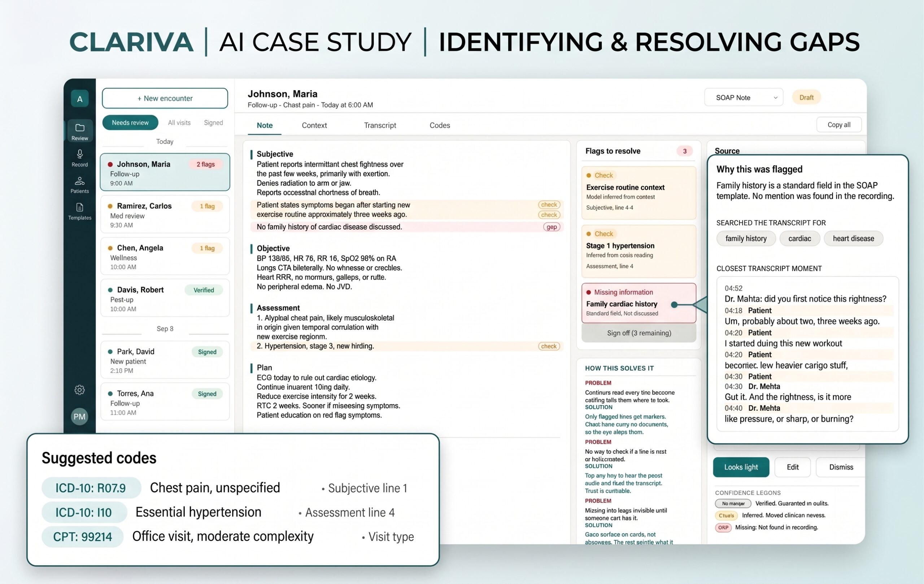Open Davis, Robert verified visit card

165,298
